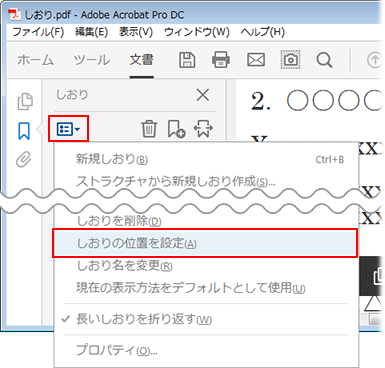385x368 pixels.
Task: Open the bookmark options dropdown menu
Action: [68, 129]
